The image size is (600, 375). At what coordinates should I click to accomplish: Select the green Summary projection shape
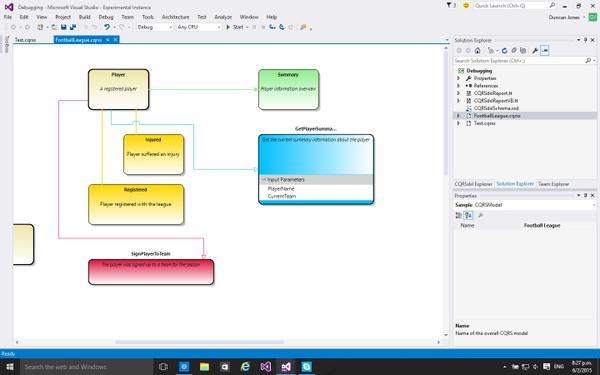tap(289, 90)
